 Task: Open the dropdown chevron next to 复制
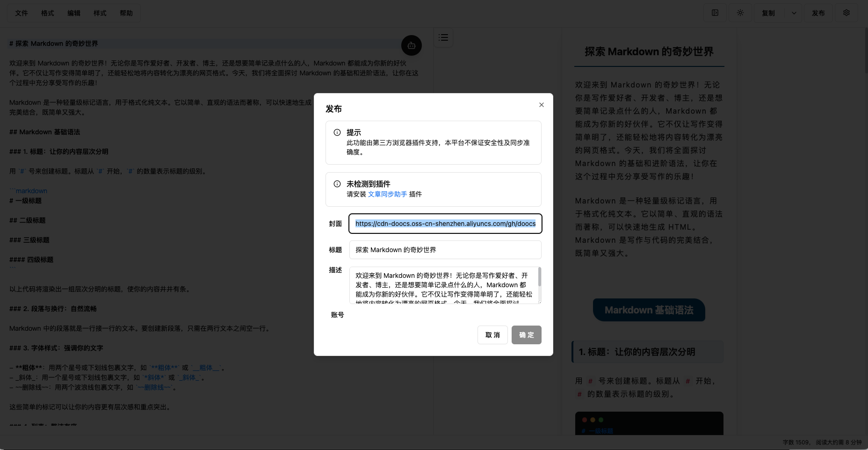point(794,13)
